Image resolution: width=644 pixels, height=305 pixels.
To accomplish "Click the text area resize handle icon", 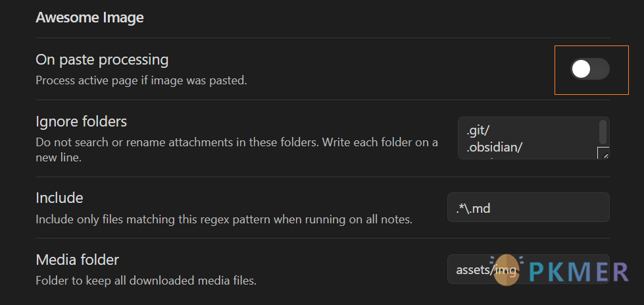I will (x=603, y=153).
